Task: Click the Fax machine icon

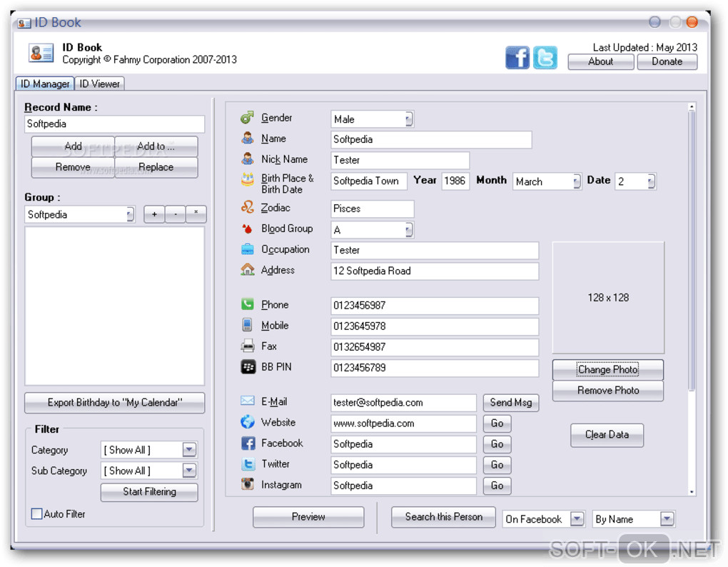Action: click(248, 346)
